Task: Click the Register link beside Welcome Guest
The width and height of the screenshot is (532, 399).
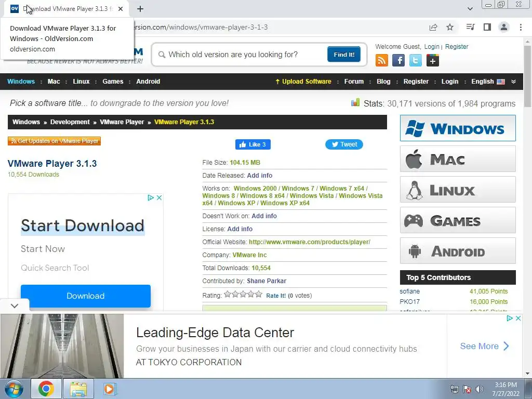Action: pyautogui.click(x=457, y=47)
